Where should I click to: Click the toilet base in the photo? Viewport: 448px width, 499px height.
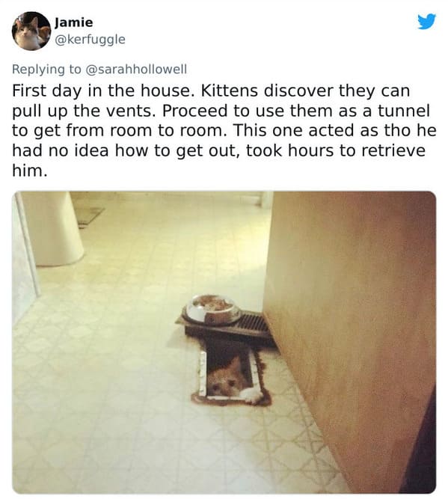click(x=52, y=229)
